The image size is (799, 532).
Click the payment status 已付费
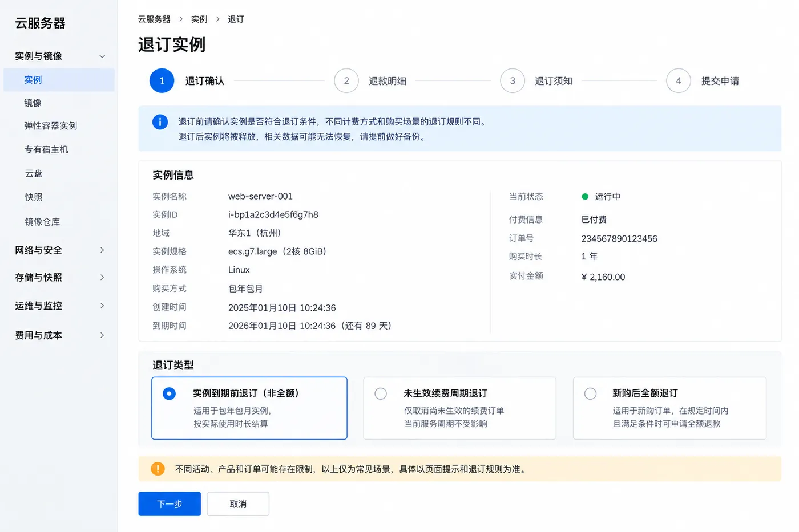594,220
